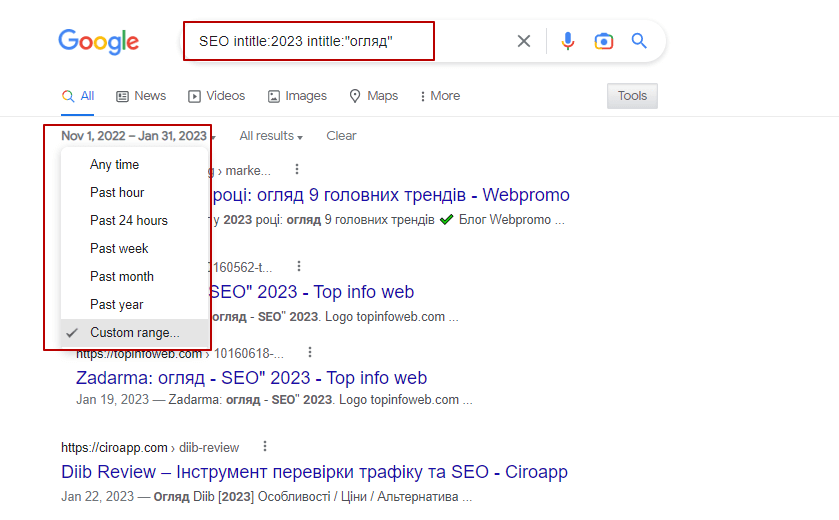This screenshot has width=839, height=520.
Task: Expand the More search categories menu
Action: pos(440,96)
